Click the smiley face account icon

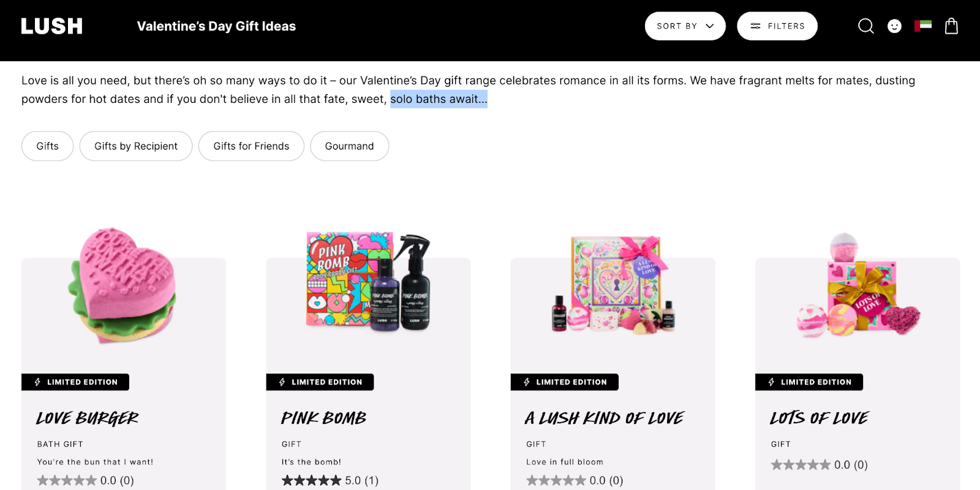tap(894, 26)
